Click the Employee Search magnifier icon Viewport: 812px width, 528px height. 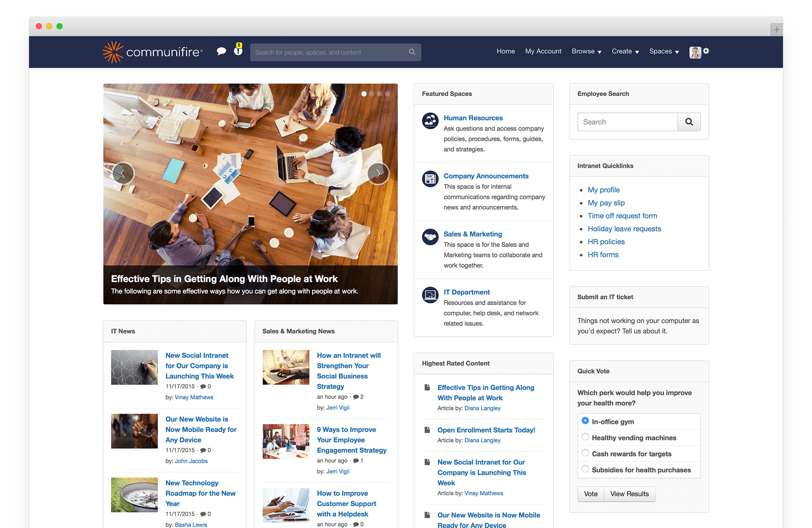tap(689, 121)
